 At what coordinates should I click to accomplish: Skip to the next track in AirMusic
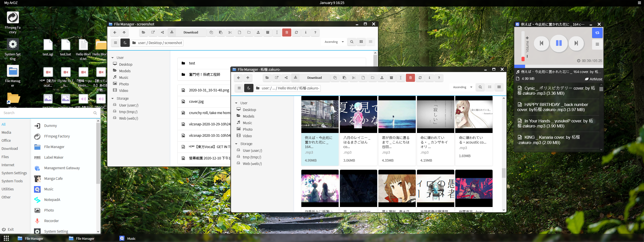pos(576,43)
